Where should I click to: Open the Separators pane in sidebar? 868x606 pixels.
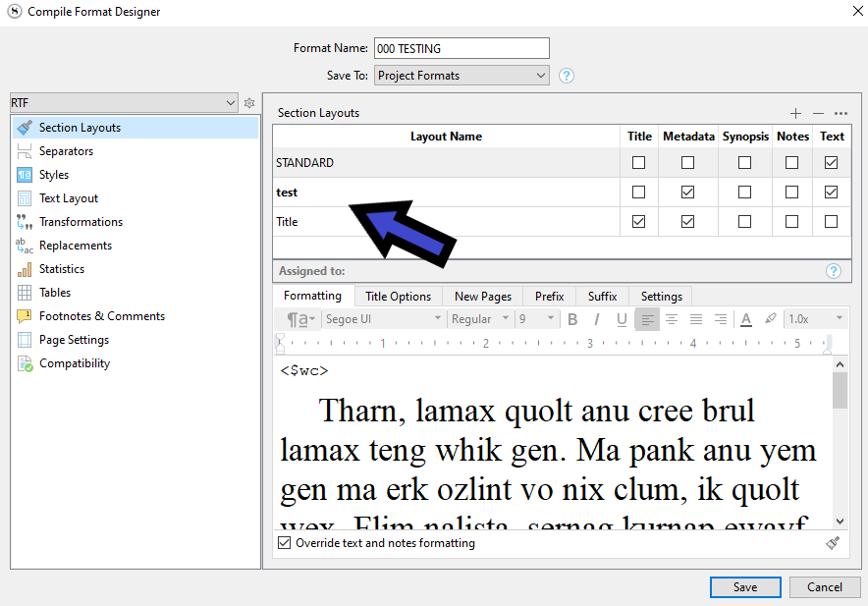[66, 151]
